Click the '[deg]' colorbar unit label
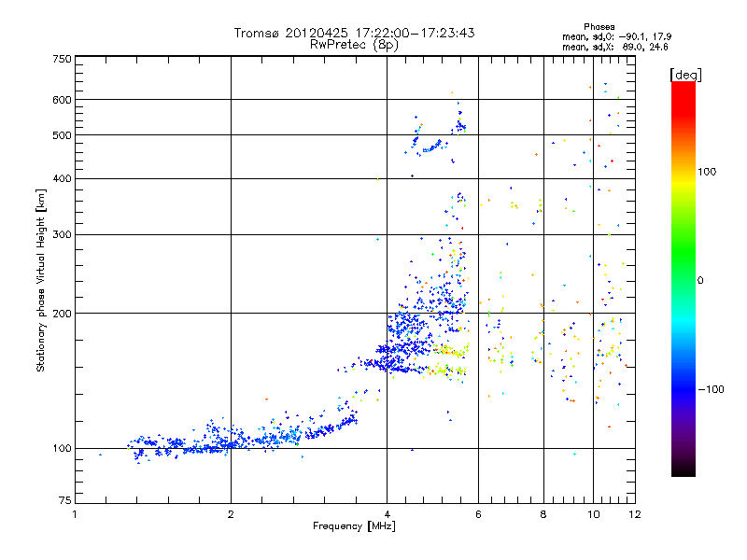Image resolution: width=747 pixels, height=560 pixels. point(685,76)
